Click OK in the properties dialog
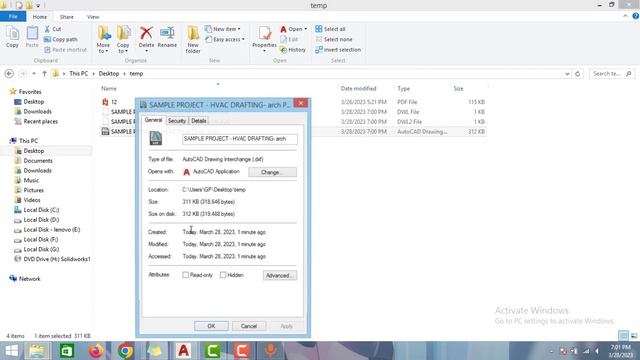 (x=211, y=326)
